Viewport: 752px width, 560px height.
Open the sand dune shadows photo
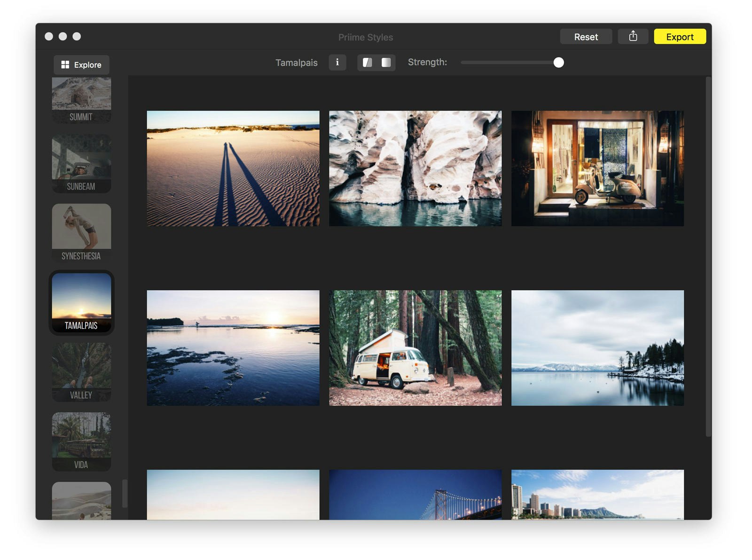[x=233, y=168]
